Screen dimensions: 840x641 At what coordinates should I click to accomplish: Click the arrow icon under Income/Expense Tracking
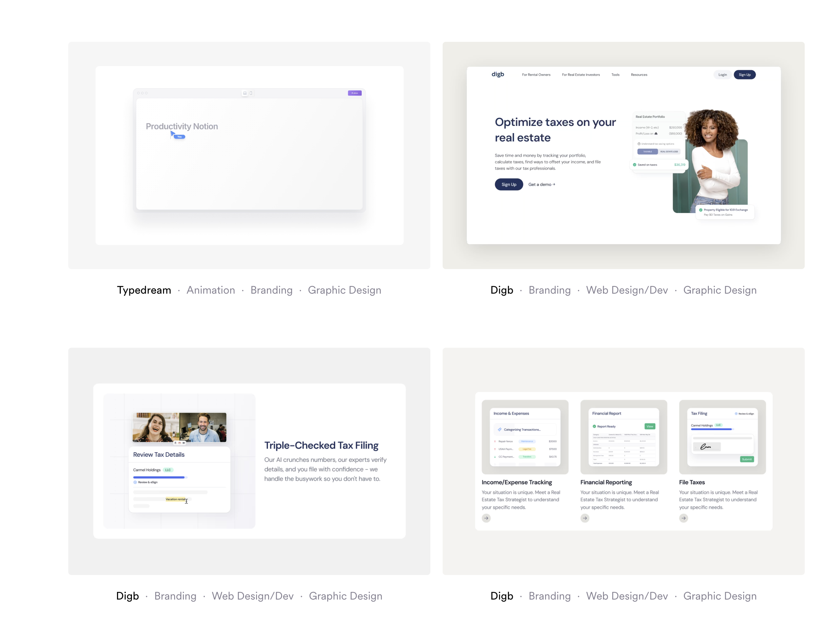point(486,518)
